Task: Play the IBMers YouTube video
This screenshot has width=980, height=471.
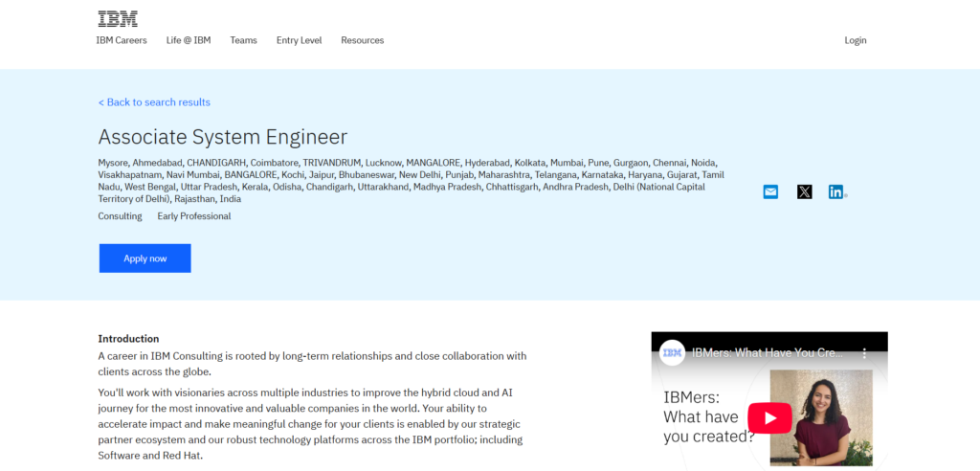Action: tap(769, 418)
